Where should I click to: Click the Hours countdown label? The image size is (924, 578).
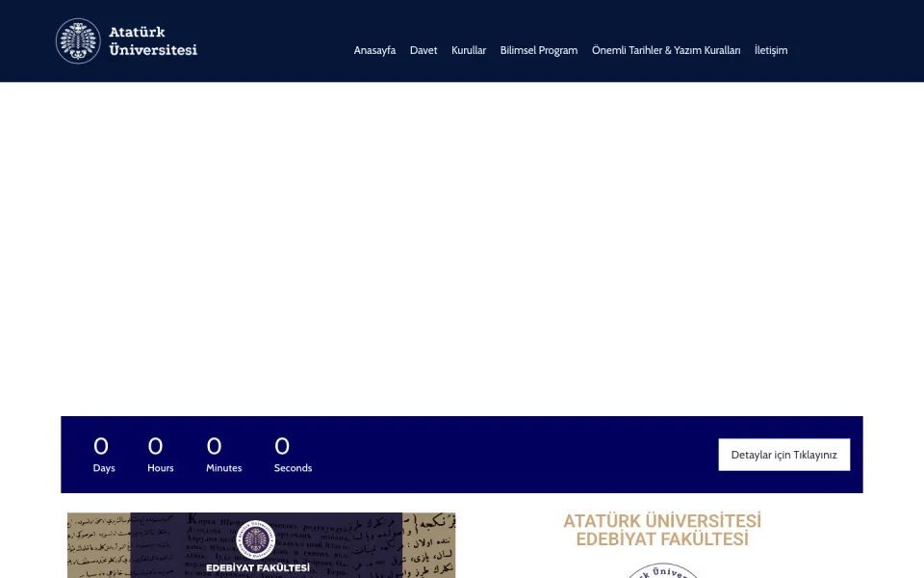161,468
